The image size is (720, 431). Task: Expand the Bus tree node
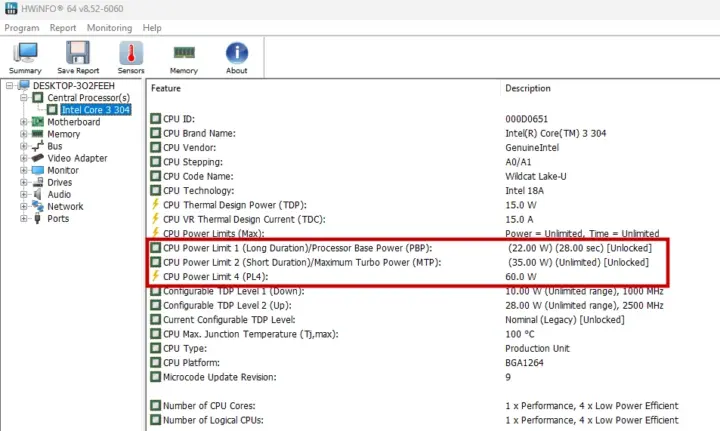[23, 146]
